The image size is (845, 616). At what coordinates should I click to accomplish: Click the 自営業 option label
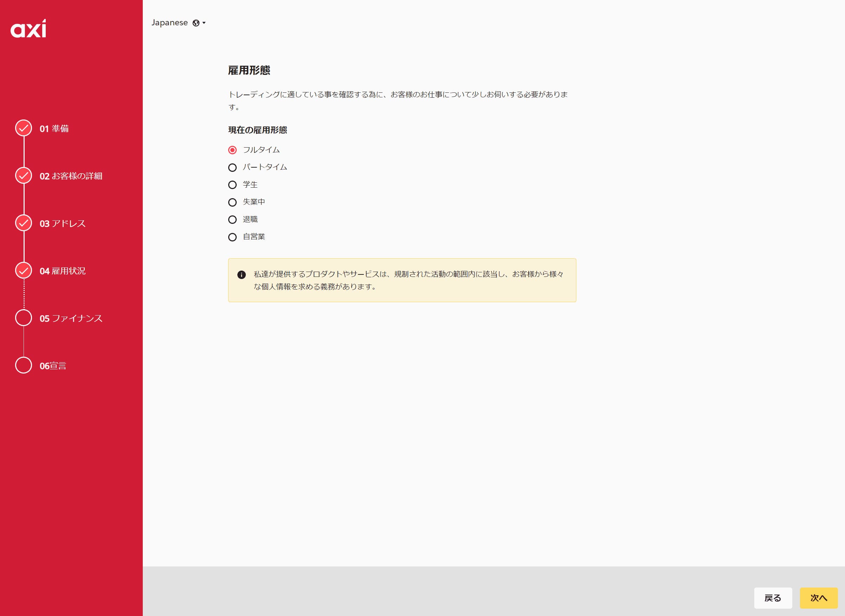click(x=254, y=236)
